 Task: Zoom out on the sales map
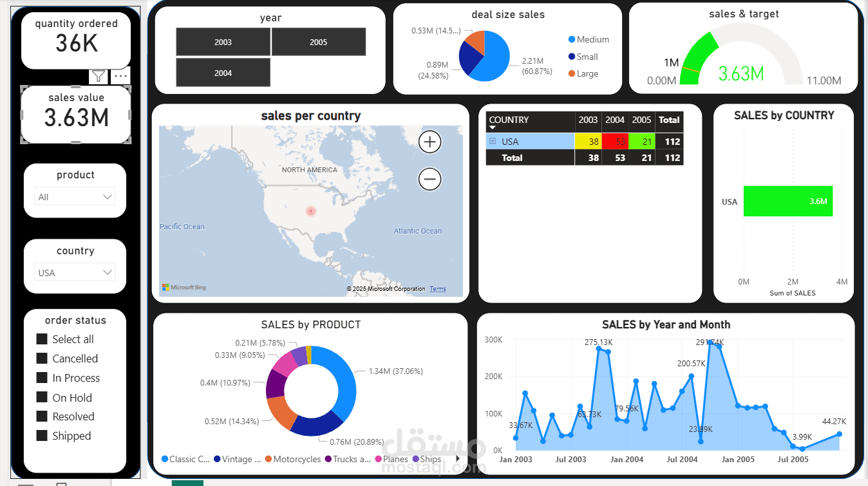click(x=429, y=179)
